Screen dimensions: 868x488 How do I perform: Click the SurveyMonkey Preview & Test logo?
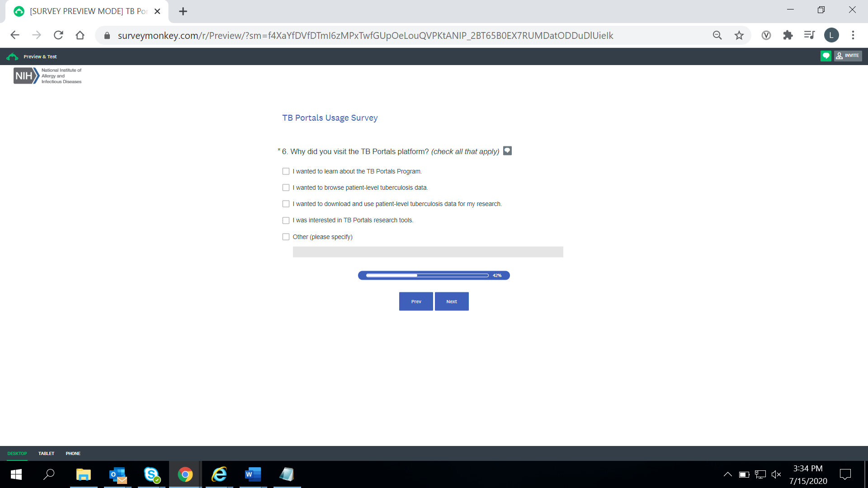pyautogui.click(x=13, y=56)
